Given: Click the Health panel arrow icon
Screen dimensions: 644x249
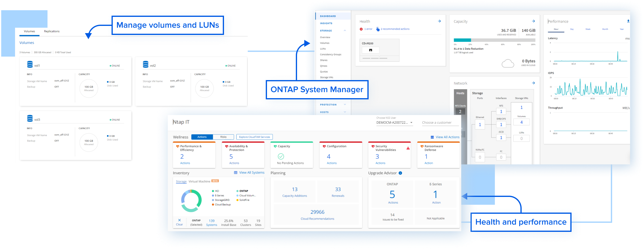Looking at the screenshot, I should click(439, 21).
